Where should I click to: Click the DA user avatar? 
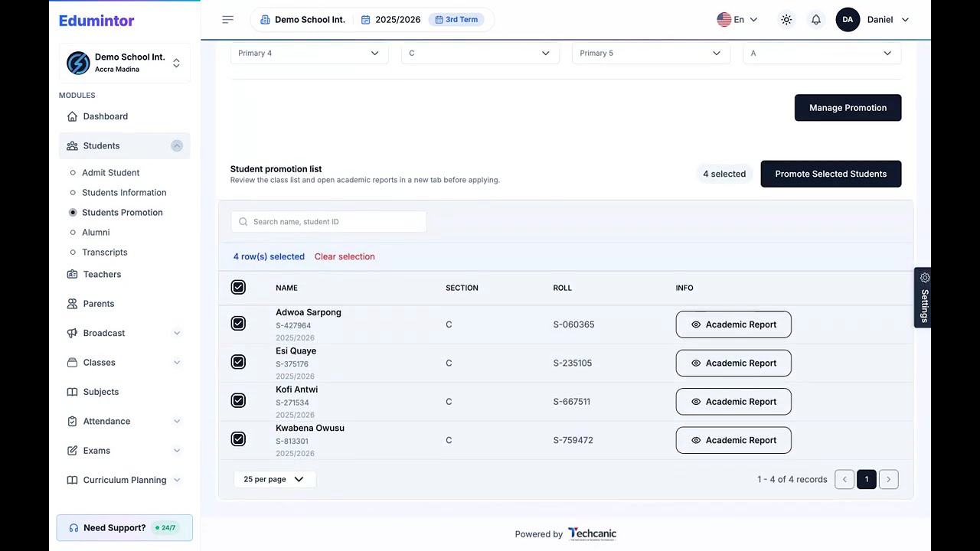click(848, 20)
